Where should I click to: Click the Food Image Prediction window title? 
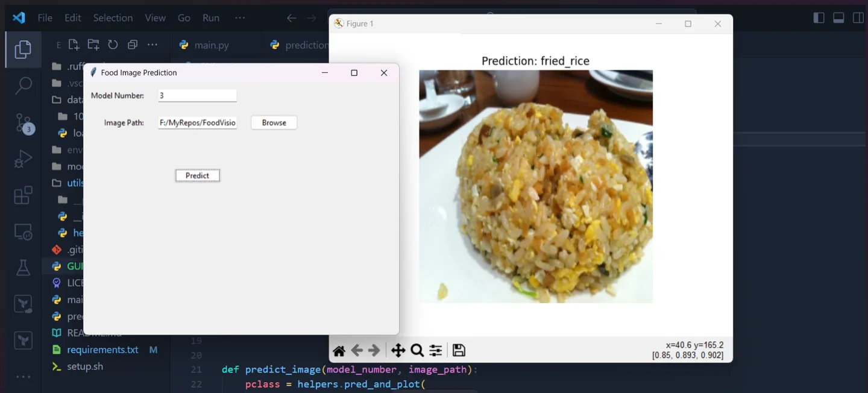click(x=139, y=73)
